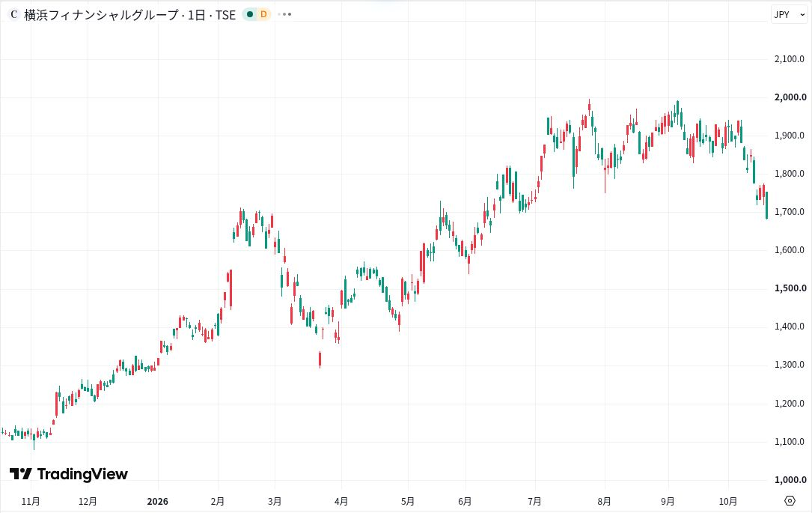Click the "9月" time axis label

[x=668, y=502]
